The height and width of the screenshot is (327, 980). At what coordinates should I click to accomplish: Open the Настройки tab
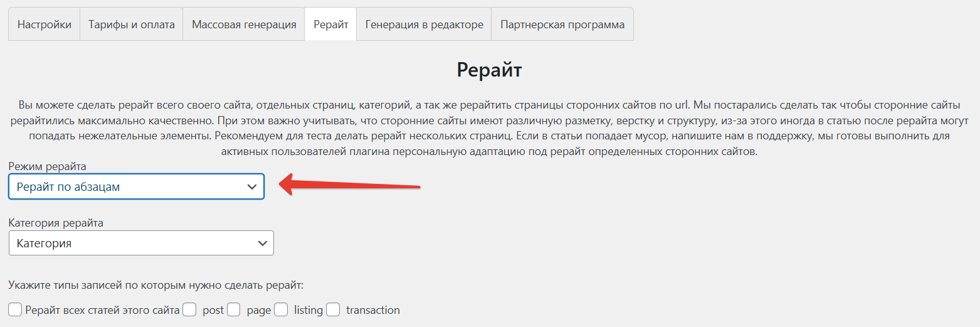pyautogui.click(x=44, y=24)
